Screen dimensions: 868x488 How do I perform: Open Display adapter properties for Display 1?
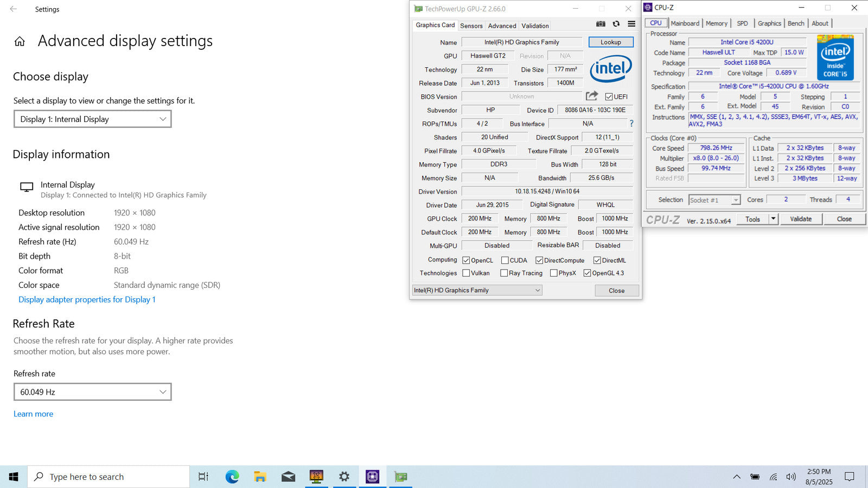[x=87, y=299]
